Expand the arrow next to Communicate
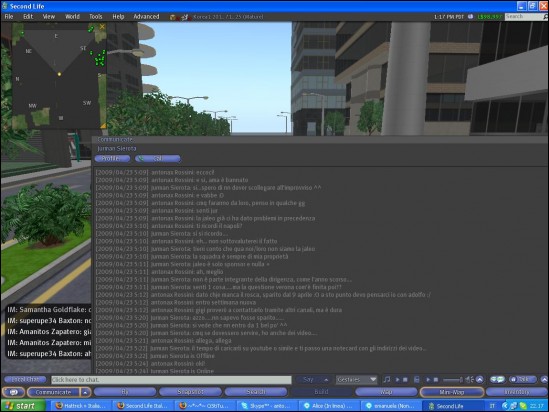 85,392
